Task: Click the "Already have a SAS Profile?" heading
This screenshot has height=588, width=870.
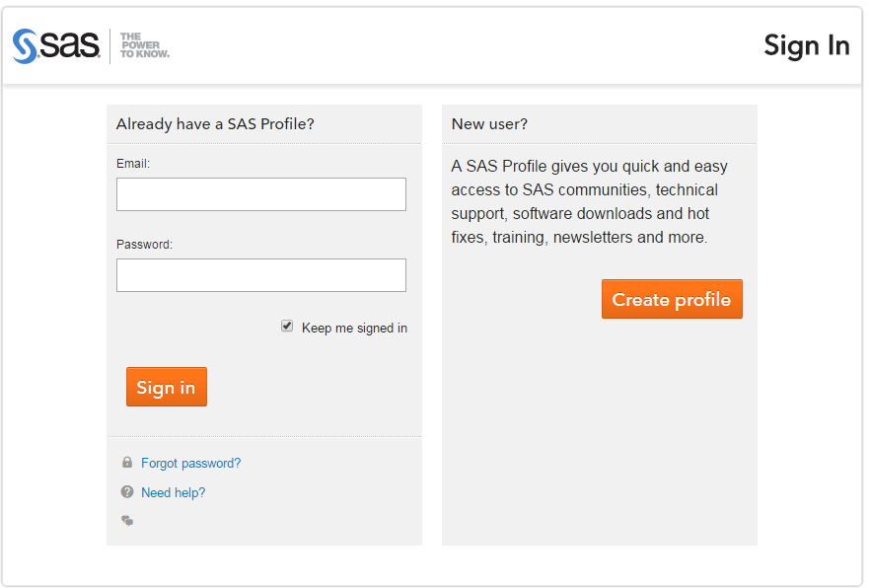Action: coord(215,123)
